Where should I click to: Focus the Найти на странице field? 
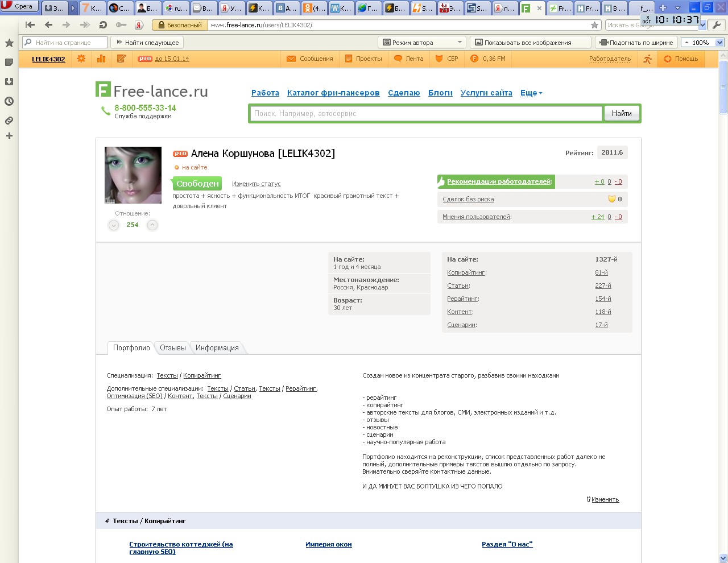(65, 43)
